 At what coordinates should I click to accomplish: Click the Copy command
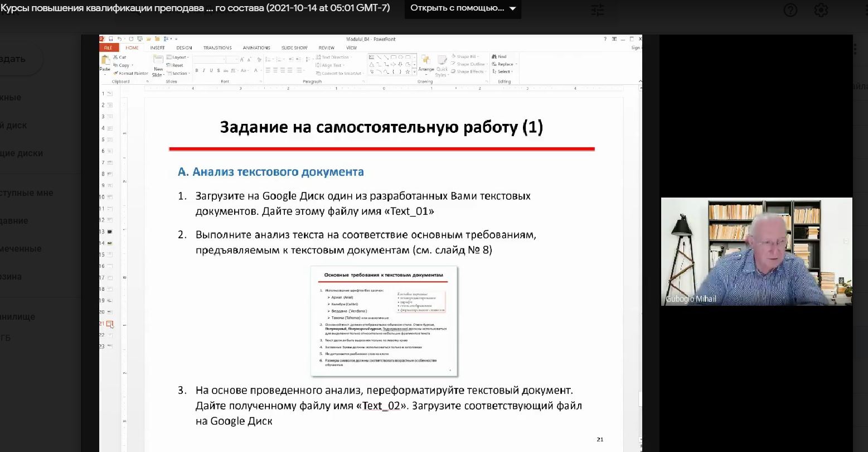[x=121, y=65]
